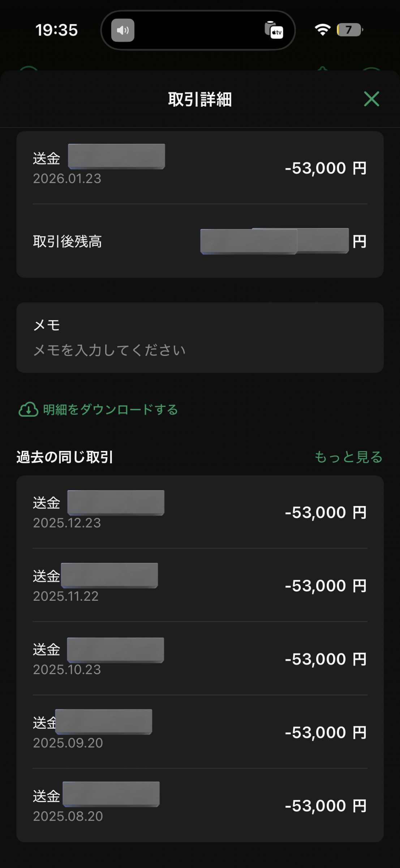Select the 2025.10.23 送金 entry

pos(199,659)
